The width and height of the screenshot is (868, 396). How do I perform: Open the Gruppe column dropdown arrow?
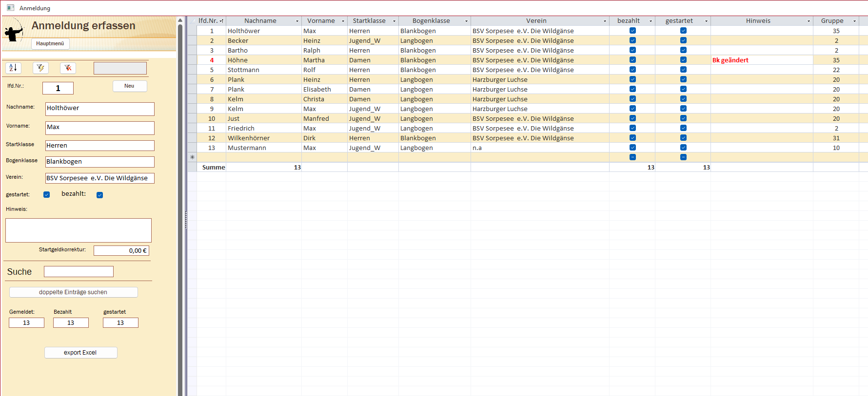pyautogui.click(x=854, y=21)
